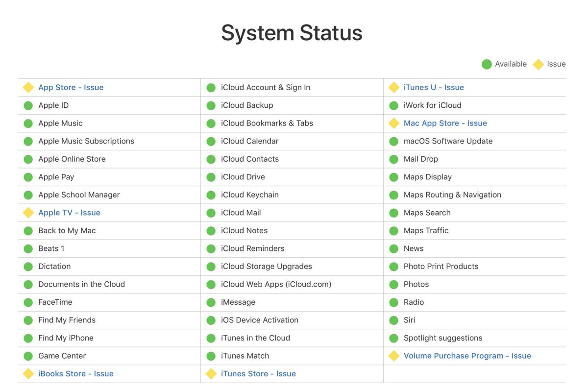This screenshot has width=588, height=392.
Task: Select the iCloud Keychain text
Action: pyautogui.click(x=250, y=195)
